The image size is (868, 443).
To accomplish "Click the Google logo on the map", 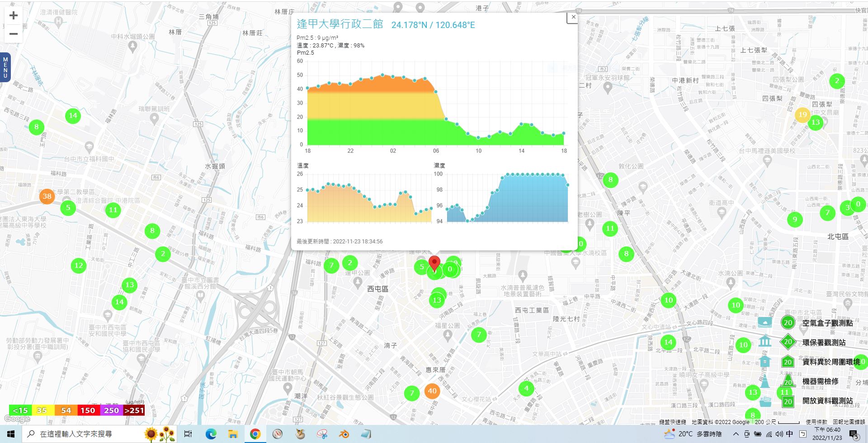I will tap(17, 419).
